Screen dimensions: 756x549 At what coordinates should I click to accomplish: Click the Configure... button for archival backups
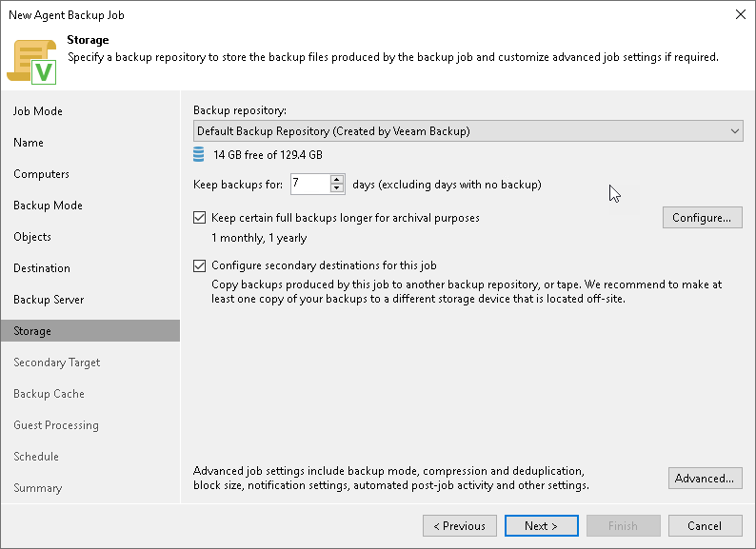[702, 218]
